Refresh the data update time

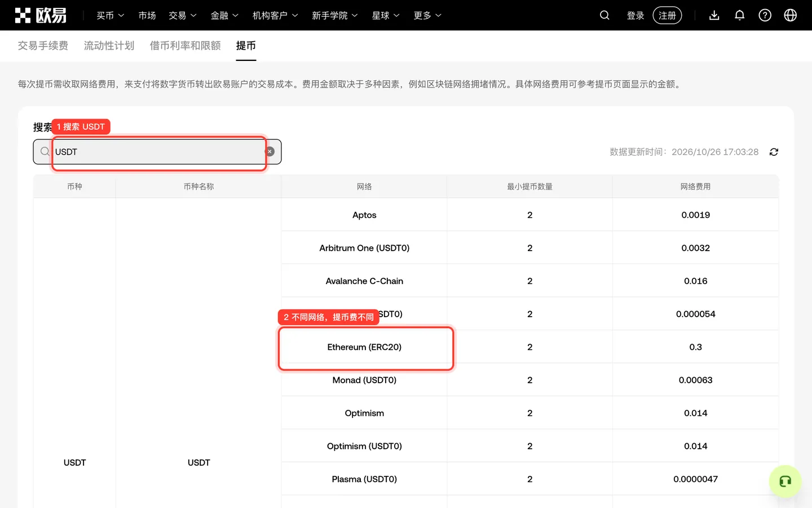[x=774, y=152]
